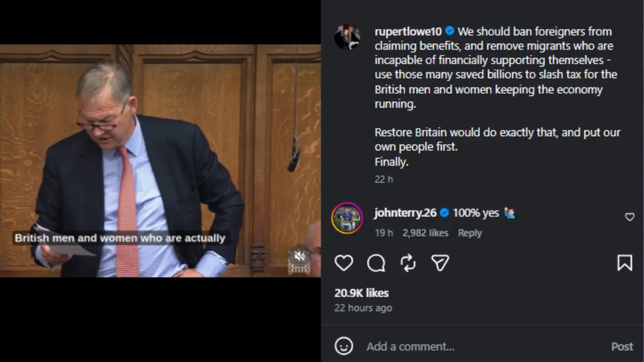Image resolution: width=644 pixels, height=362 pixels.
Task: Show the post's 20.9K likes list
Action: coord(361,293)
